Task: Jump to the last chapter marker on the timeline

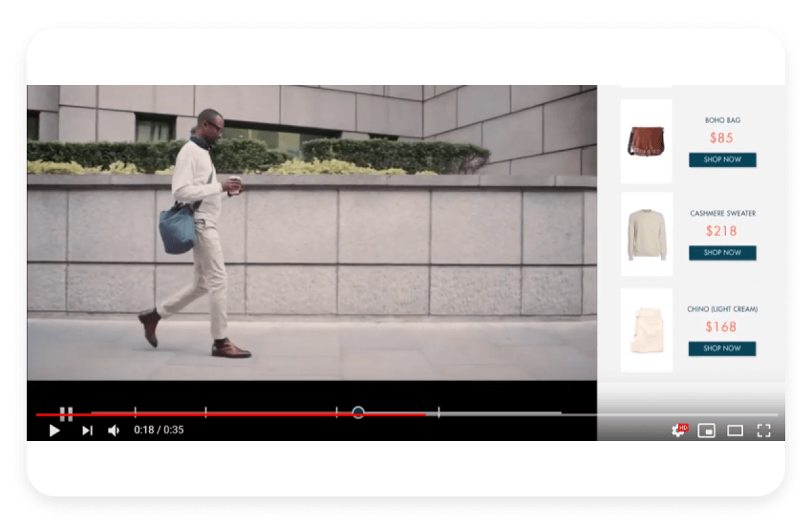Action: [x=438, y=412]
